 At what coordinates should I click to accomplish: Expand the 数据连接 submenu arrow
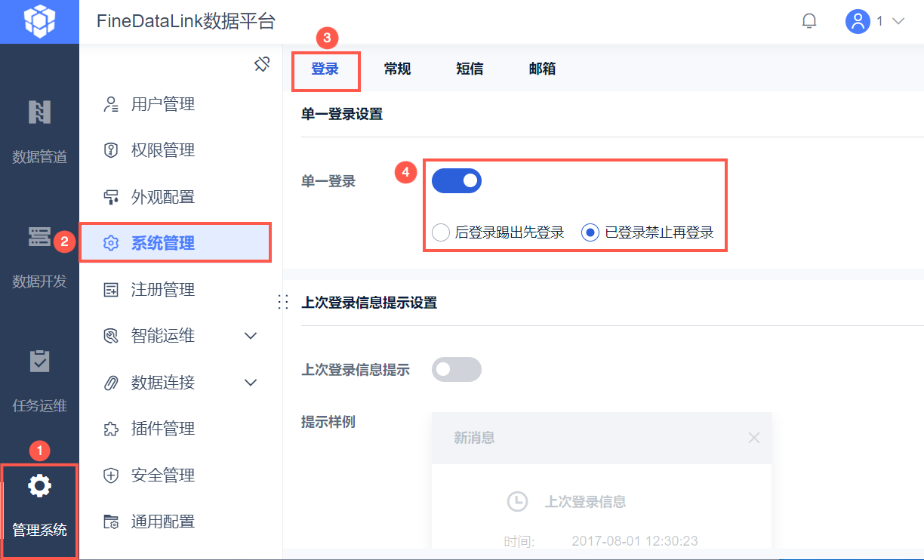click(x=251, y=383)
